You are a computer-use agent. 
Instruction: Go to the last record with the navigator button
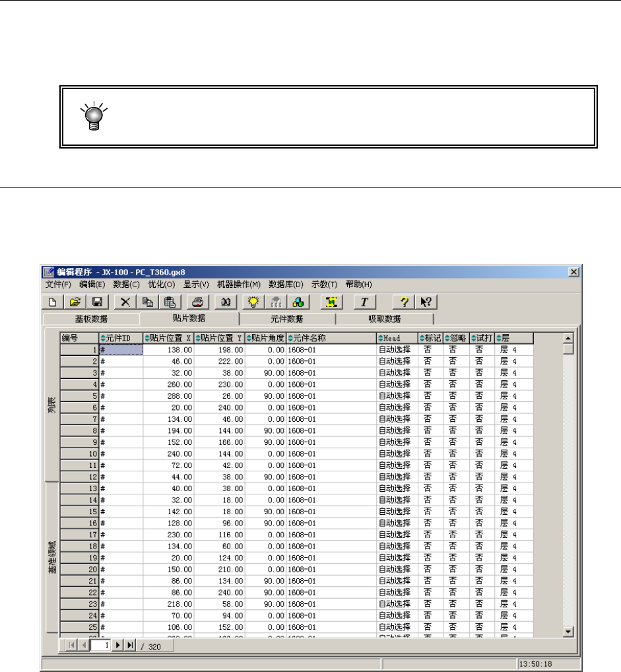[x=130, y=645]
